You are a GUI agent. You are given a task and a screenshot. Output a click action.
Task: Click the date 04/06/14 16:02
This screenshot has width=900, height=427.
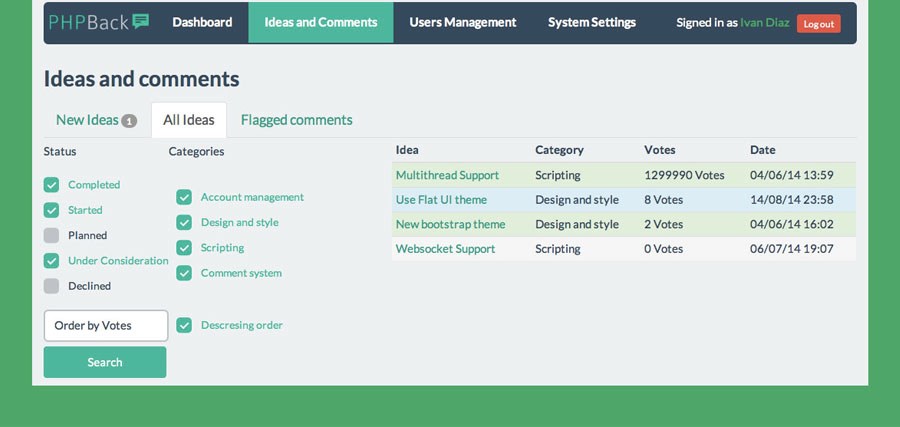click(792, 224)
